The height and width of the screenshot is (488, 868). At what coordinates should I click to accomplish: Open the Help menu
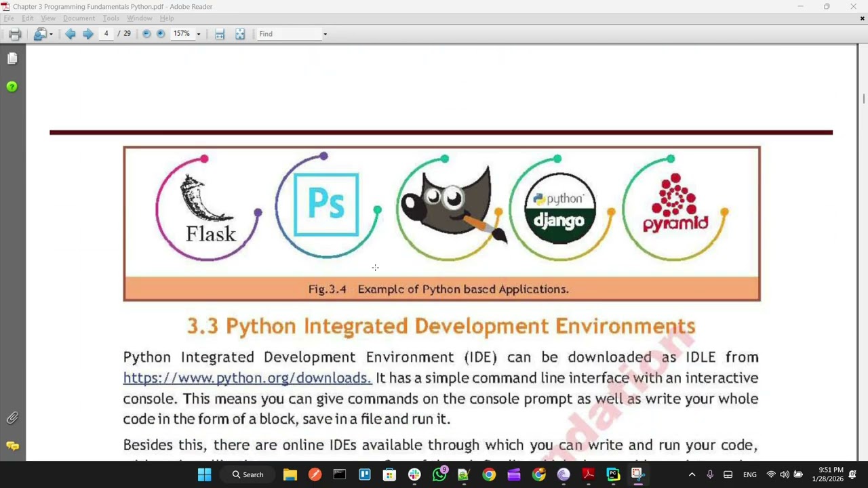[167, 18]
